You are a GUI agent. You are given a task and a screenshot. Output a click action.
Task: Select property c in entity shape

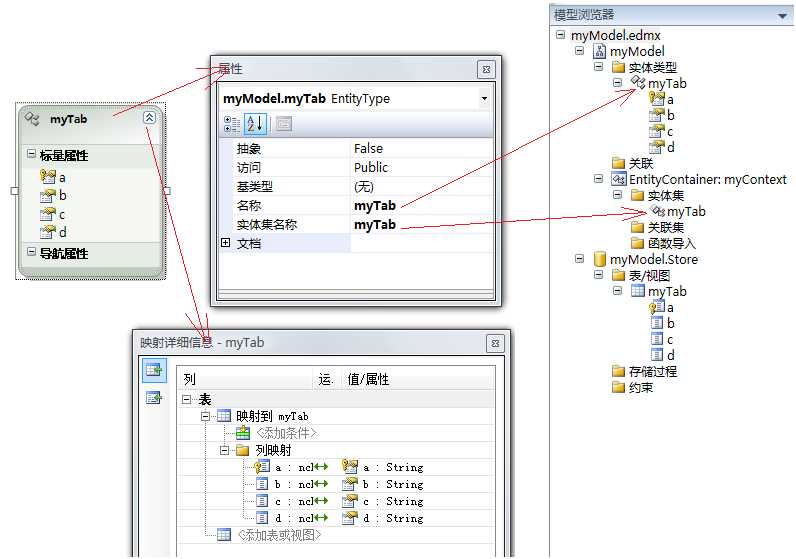pyautogui.click(x=53, y=214)
